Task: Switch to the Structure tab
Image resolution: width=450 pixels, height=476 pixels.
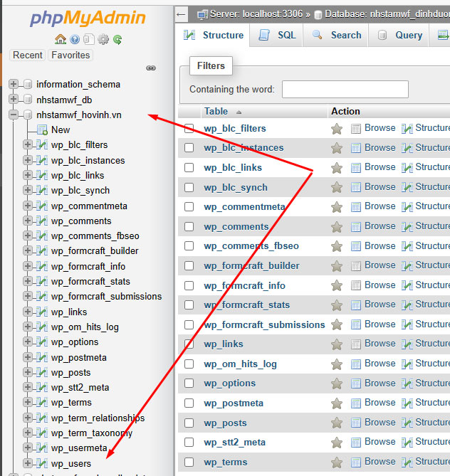Action: 214,35
